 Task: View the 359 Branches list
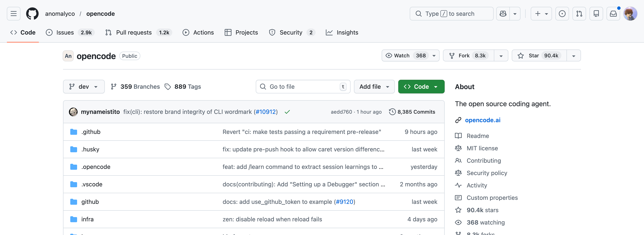pyautogui.click(x=135, y=87)
